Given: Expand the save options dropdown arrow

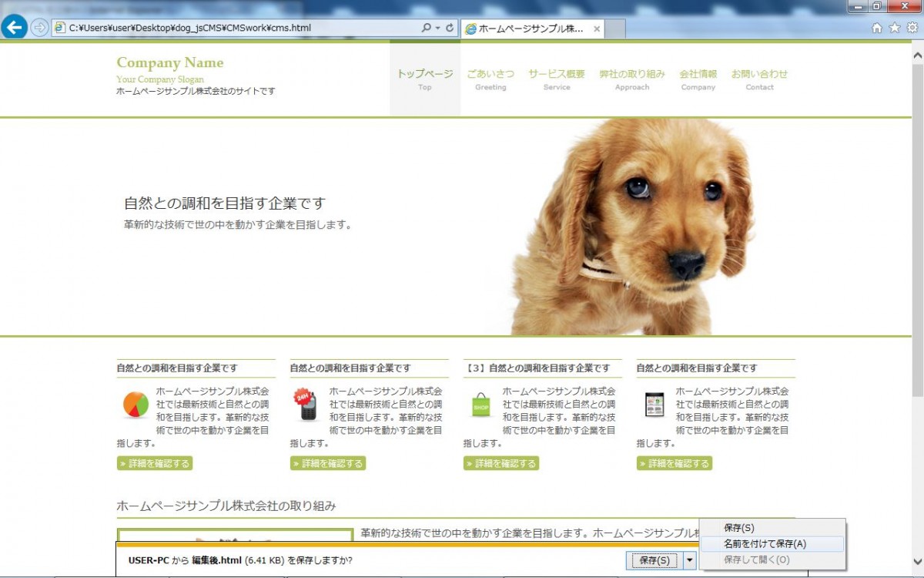Looking at the screenshot, I should point(690,560).
